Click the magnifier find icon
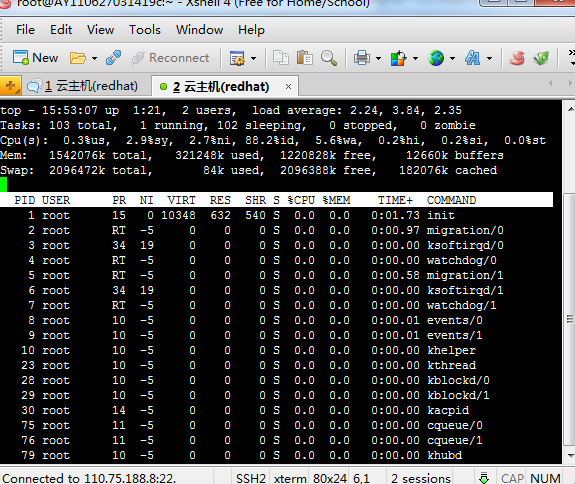This screenshot has height=484, width=575. pyautogui.click(x=329, y=58)
